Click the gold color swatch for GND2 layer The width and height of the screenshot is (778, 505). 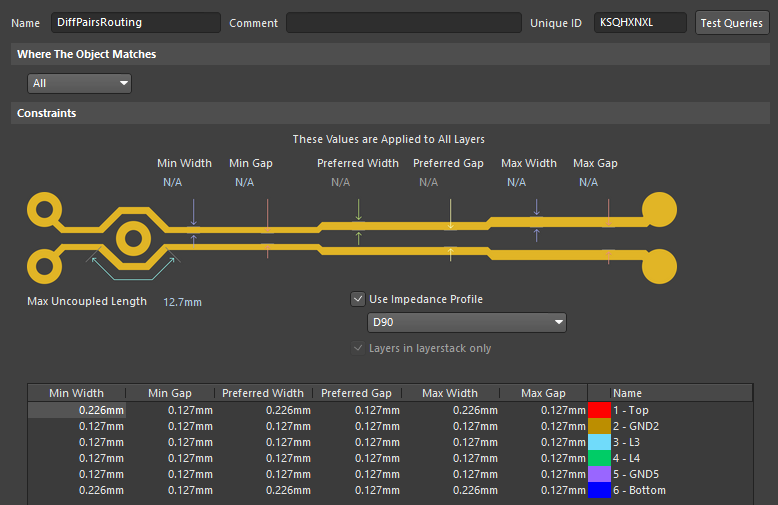599,426
